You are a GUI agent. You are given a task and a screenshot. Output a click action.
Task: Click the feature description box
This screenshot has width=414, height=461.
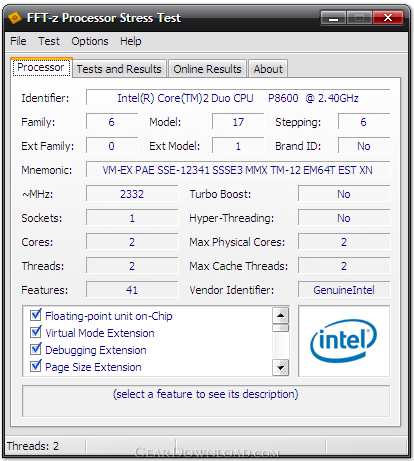206,401
